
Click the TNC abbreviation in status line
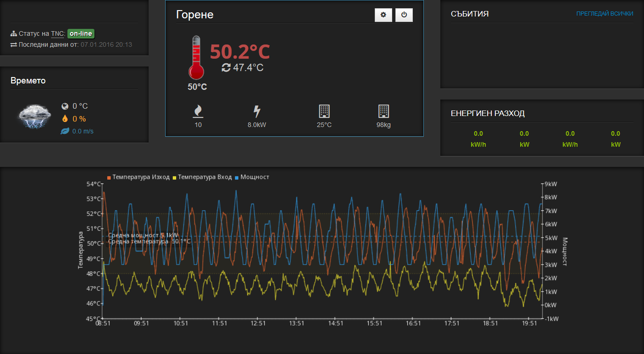(58, 33)
